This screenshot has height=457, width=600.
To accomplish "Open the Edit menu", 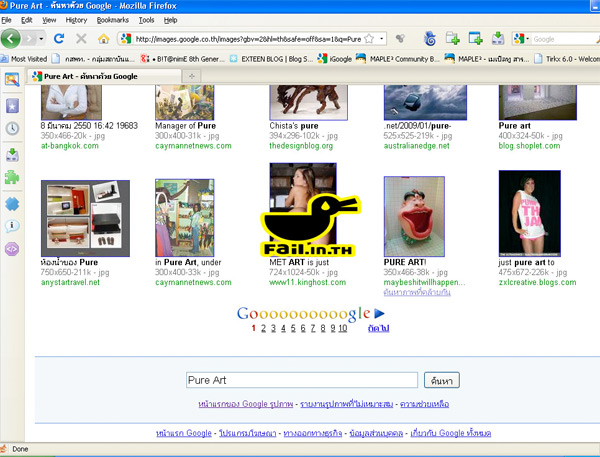I will click(26, 20).
